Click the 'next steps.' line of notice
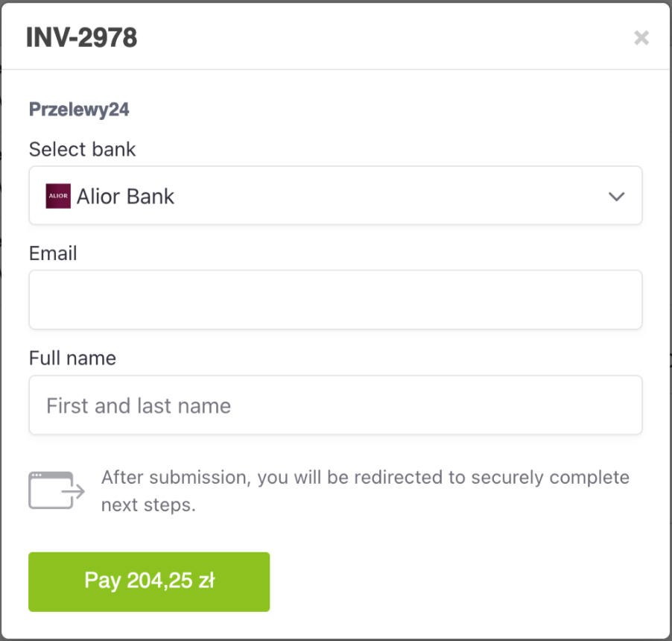Image resolution: width=672 pixels, height=641 pixels. tap(148, 505)
